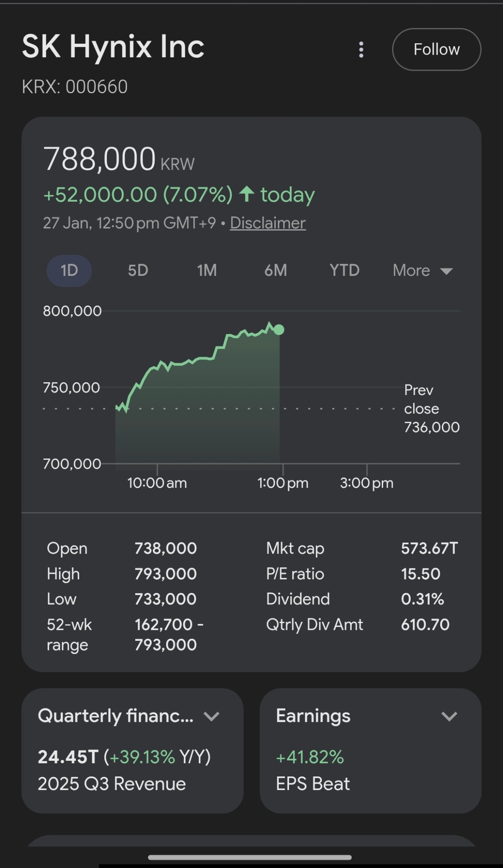Image resolution: width=503 pixels, height=868 pixels.
Task: Switch to the 6M chart range
Action: [x=275, y=270]
